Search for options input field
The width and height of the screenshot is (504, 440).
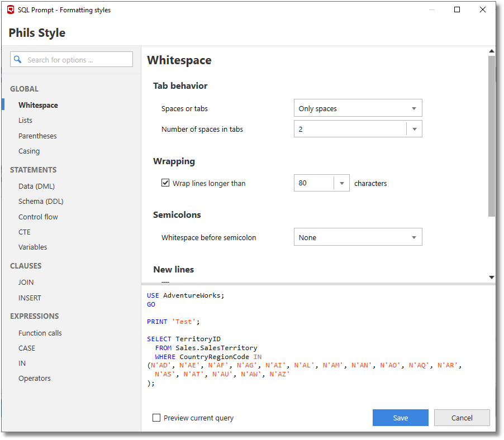tap(72, 59)
